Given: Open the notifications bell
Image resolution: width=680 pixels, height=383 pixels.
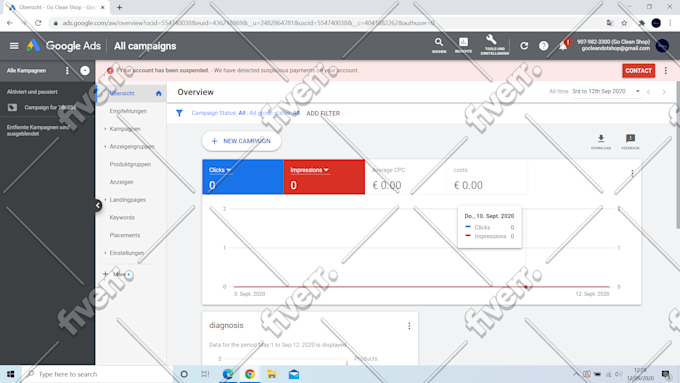Looking at the screenshot, I should (x=563, y=46).
